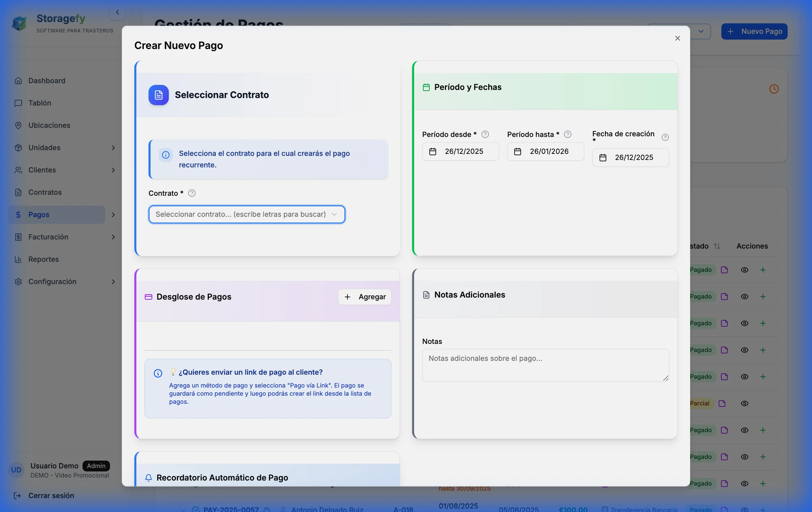Image resolution: width=812 pixels, height=512 pixels.
Task: Click help icon next to Período hasta
Action: point(568,134)
